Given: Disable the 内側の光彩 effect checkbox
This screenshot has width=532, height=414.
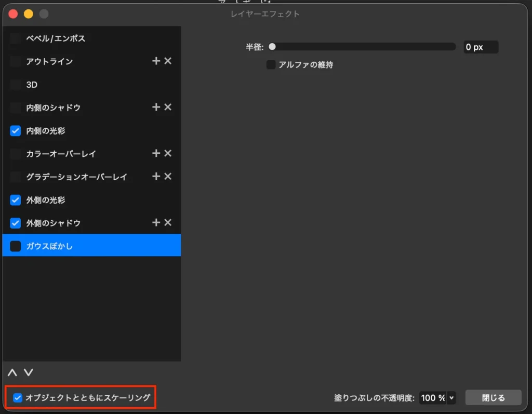Looking at the screenshot, I should pos(15,130).
